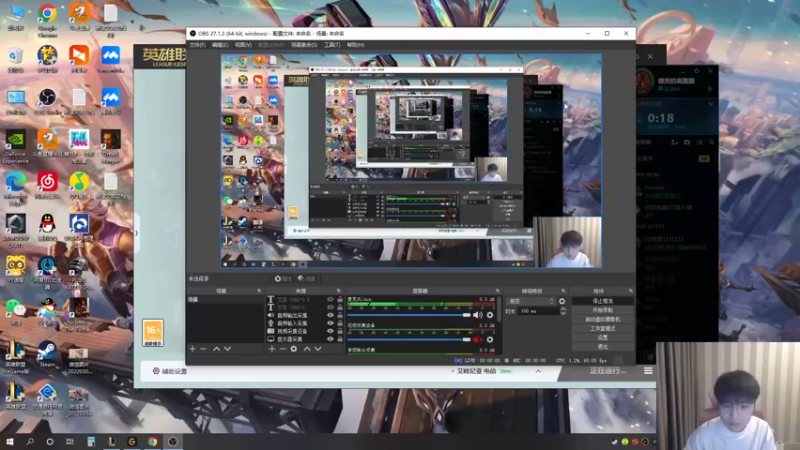The height and width of the screenshot is (450, 800).
Task: Move selected source down in sources list
Action: 318,349
